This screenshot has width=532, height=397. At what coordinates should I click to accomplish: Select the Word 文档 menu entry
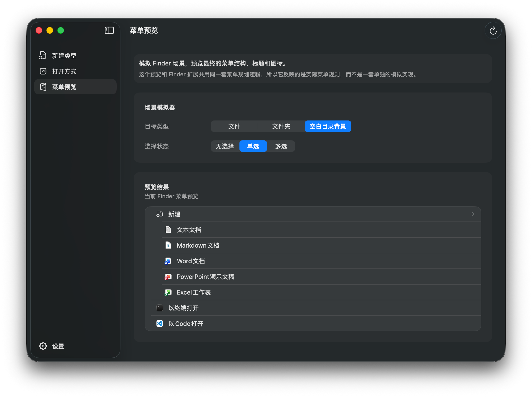321,261
